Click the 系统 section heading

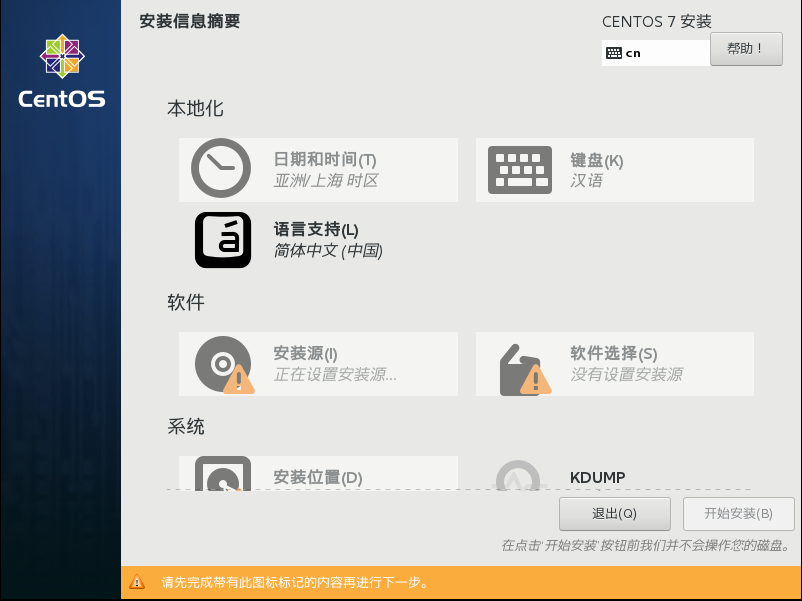click(186, 426)
